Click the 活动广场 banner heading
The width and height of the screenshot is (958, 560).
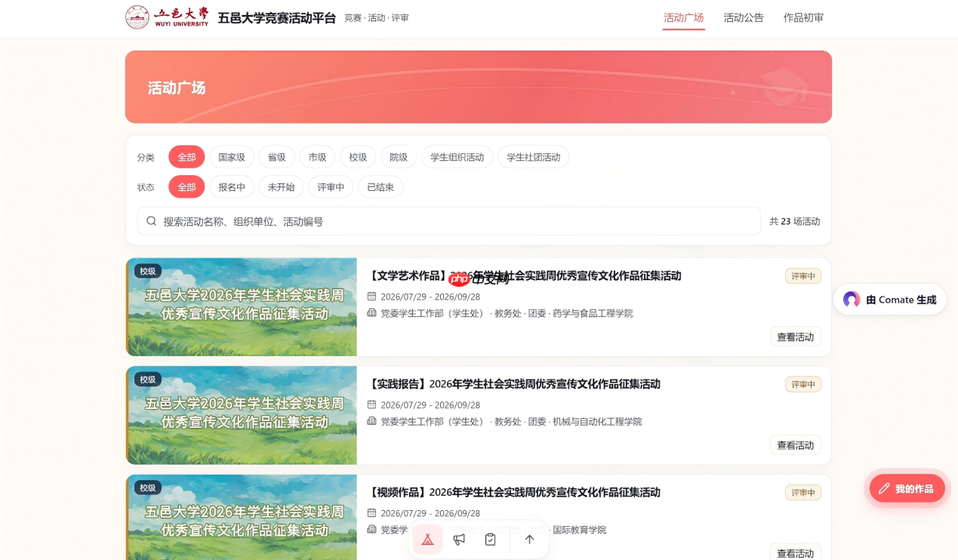click(177, 88)
